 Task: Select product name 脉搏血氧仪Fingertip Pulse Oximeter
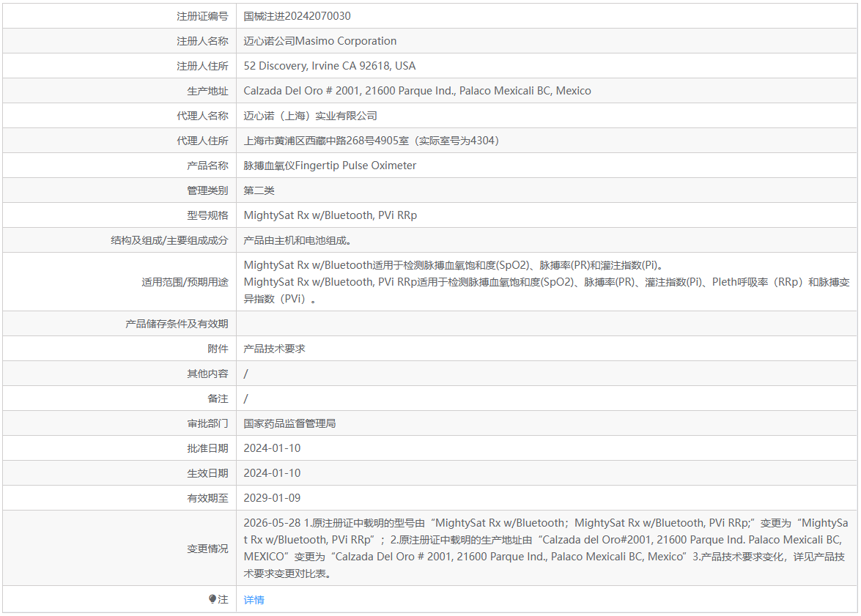coord(330,166)
